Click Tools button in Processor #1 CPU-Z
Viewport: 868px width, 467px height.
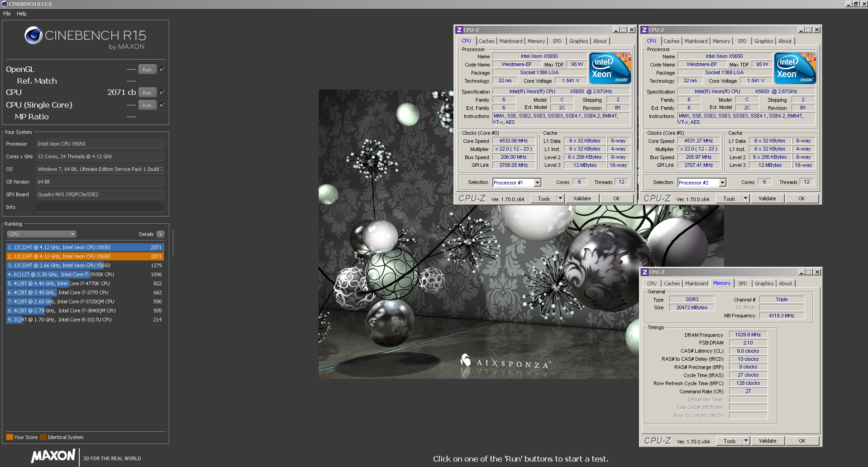click(544, 199)
